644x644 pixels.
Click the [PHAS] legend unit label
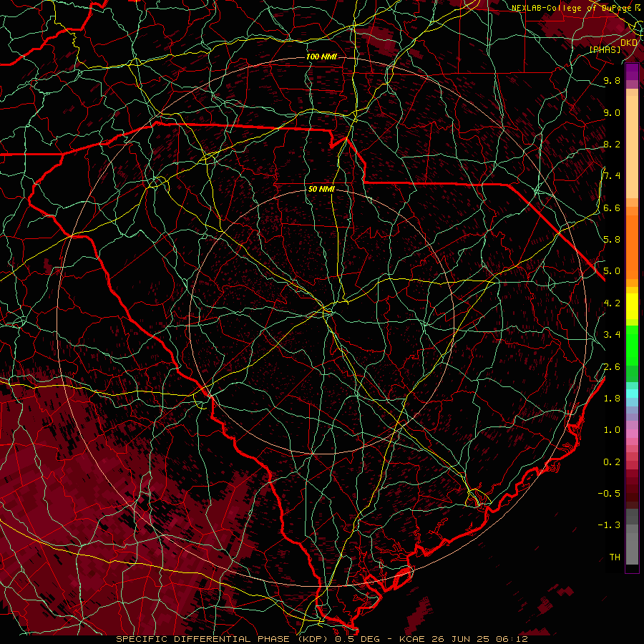click(605, 49)
